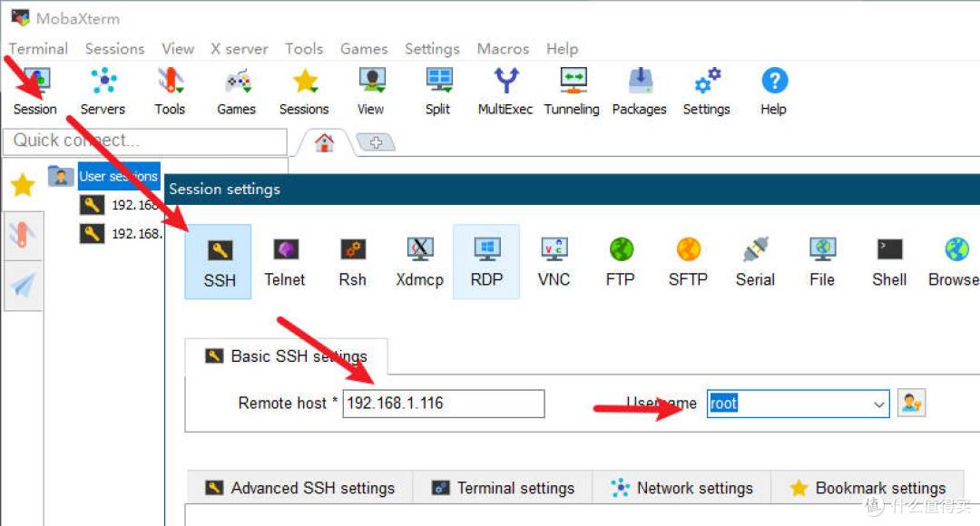Open the paper plane sidebar tab
The height and width of the screenshot is (526, 980).
tap(23, 286)
